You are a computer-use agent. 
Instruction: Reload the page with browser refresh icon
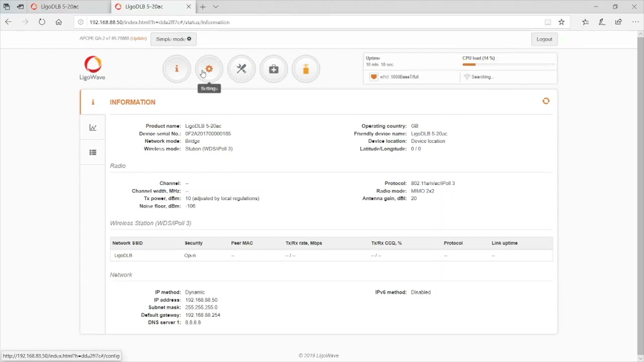(x=42, y=22)
